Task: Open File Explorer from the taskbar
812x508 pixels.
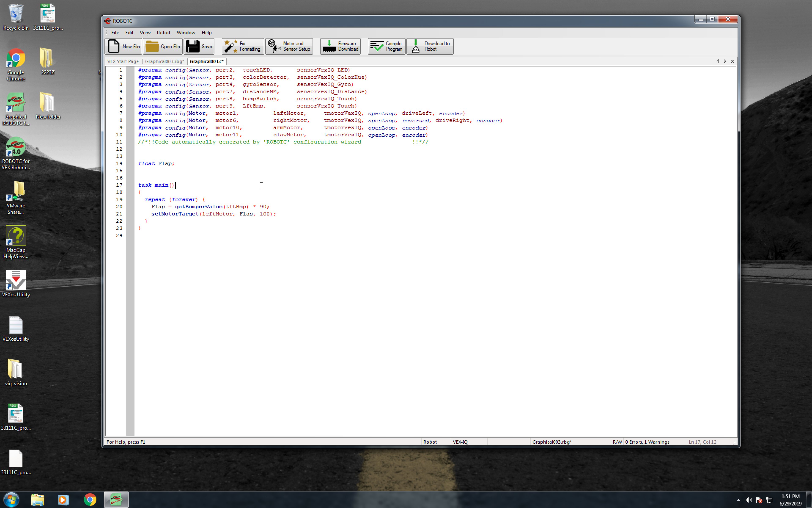Action: tap(38, 500)
